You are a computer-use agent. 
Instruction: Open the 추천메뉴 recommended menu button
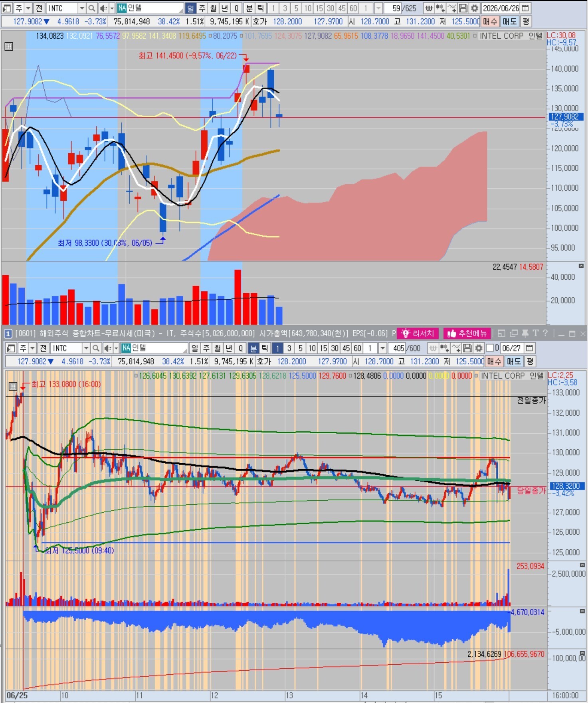pos(467,333)
